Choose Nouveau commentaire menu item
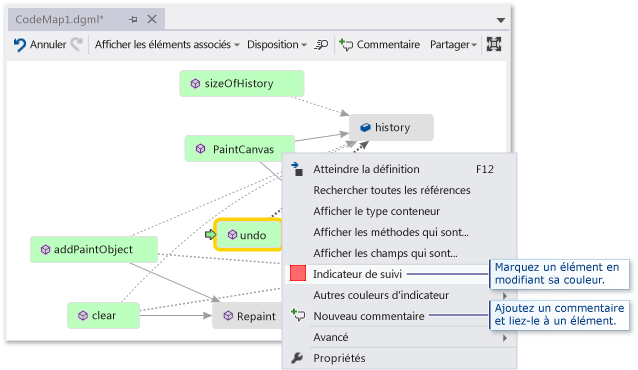638x370 pixels. point(387,316)
